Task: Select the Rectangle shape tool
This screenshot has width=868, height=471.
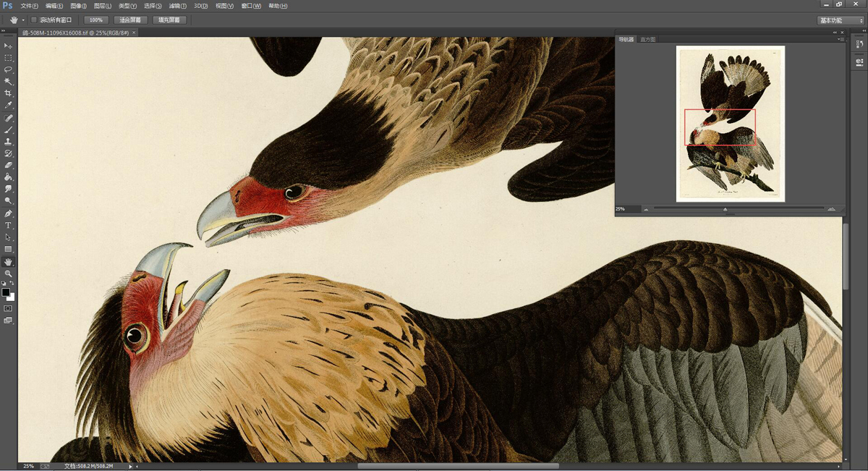Action: coord(9,249)
